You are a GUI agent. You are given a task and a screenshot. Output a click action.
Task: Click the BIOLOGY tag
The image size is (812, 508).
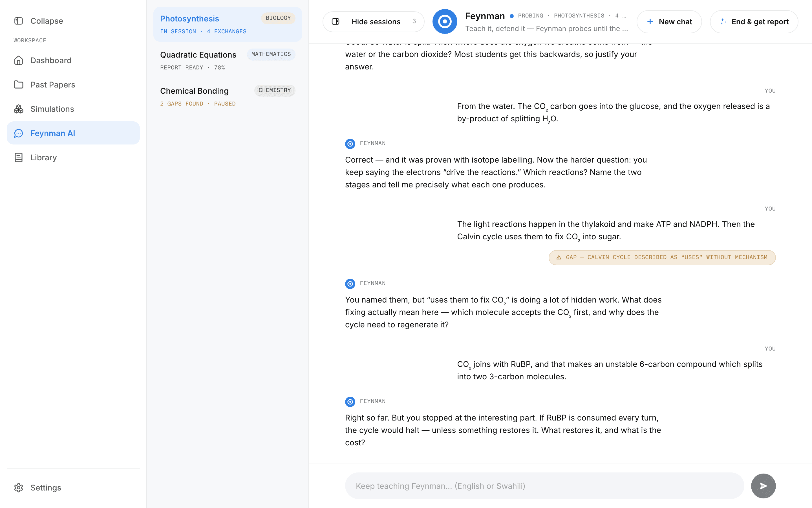click(x=278, y=18)
